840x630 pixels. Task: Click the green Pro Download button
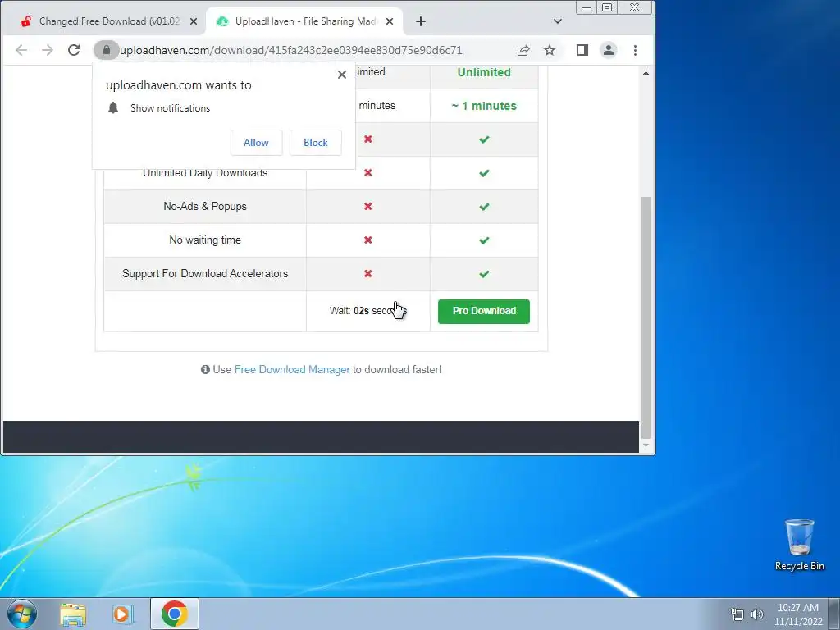pos(484,311)
